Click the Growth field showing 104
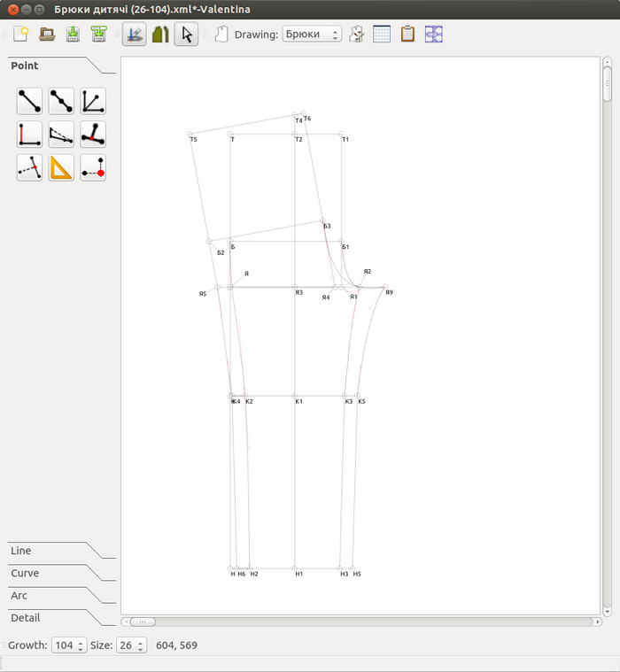The height and width of the screenshot is (672, 620). tap(65, 645)
